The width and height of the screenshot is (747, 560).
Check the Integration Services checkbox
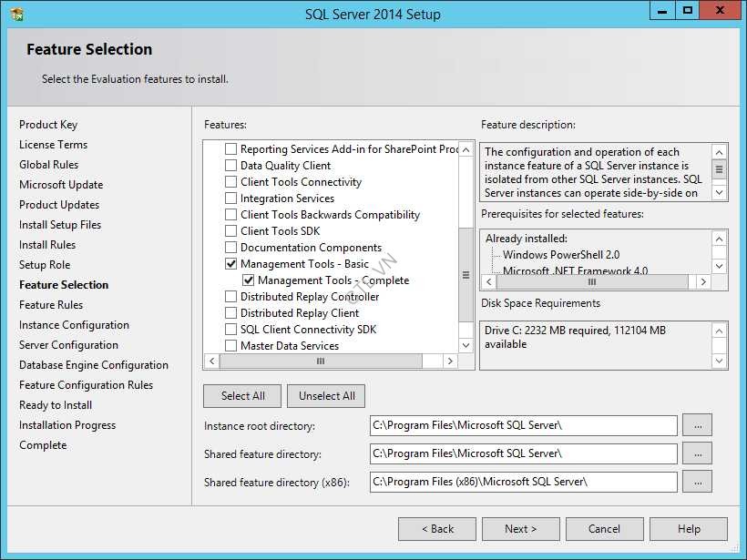point(230,198)
